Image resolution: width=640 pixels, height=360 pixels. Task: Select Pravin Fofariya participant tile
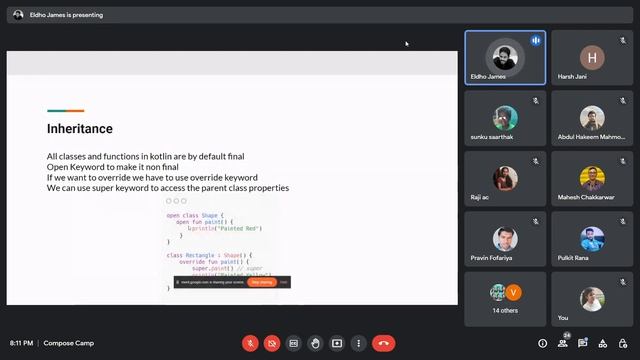click(505, 239)
